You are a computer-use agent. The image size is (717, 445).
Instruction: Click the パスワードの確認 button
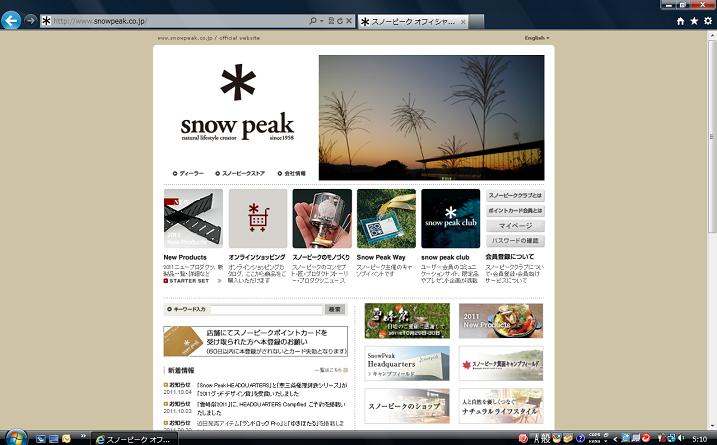[515, 241]
